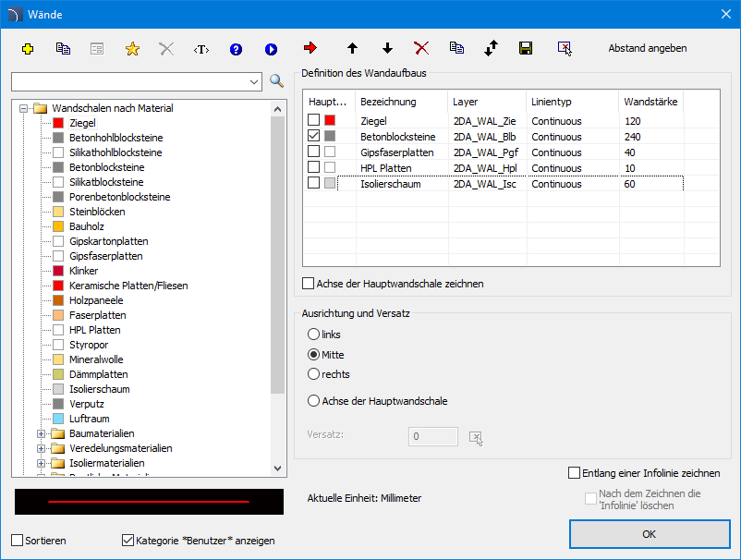Click the red color swatch of Ziegel row

pyautogui.click(x=330, y=120)
